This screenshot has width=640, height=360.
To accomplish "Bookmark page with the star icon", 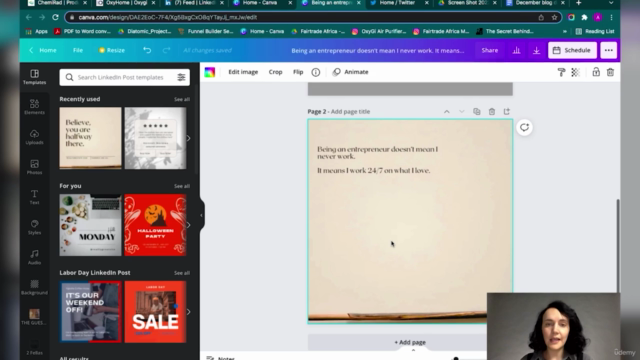I will [554, 17].
